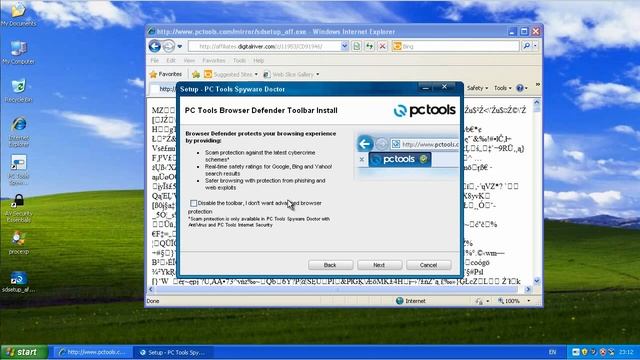This screenshot has width=640, height=360.
Task: Check the Disable the toolbar checkbox
Action: [x=193, y=203]
